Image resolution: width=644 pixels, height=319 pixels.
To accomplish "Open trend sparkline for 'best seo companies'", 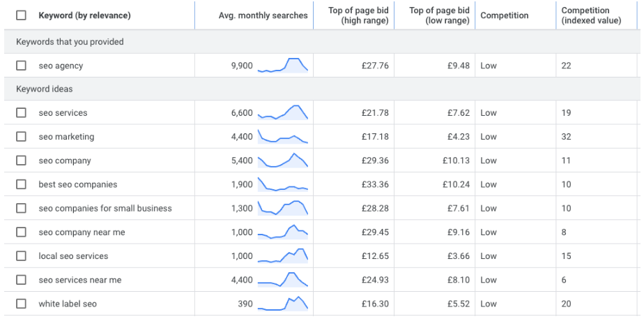I will tap(282, 184).
